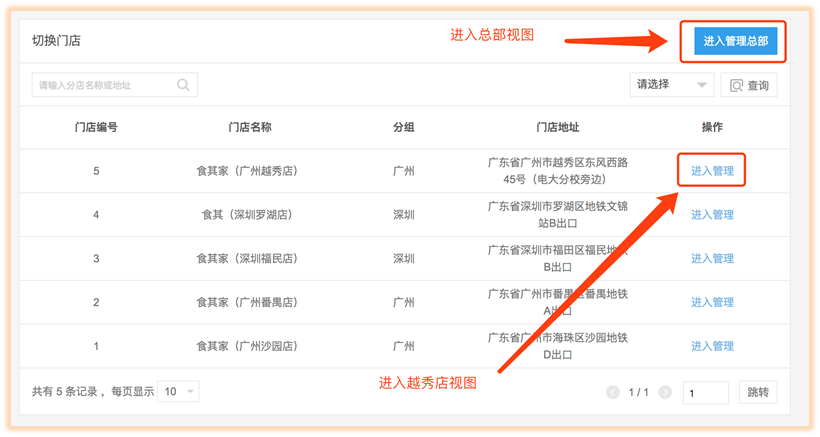Click the 门店名称 column header
820x437 pixels.
249,128
